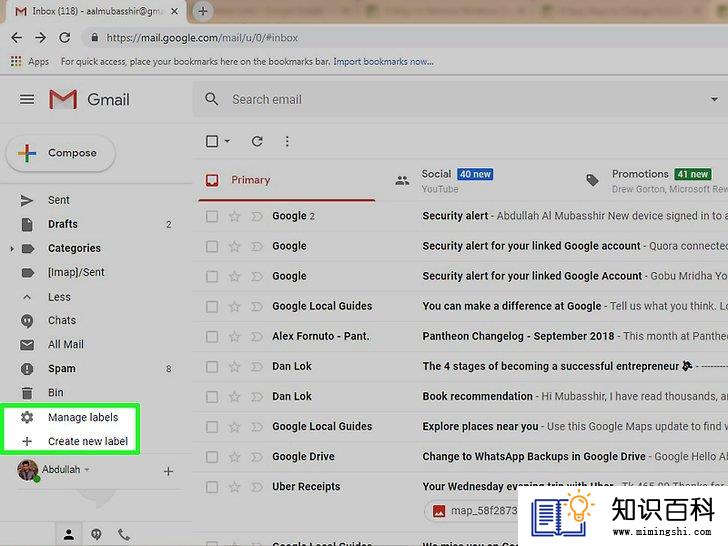Open the Abdullah status dropdown arrow
The height and width of the screenshot is (546, 728).
87,470
